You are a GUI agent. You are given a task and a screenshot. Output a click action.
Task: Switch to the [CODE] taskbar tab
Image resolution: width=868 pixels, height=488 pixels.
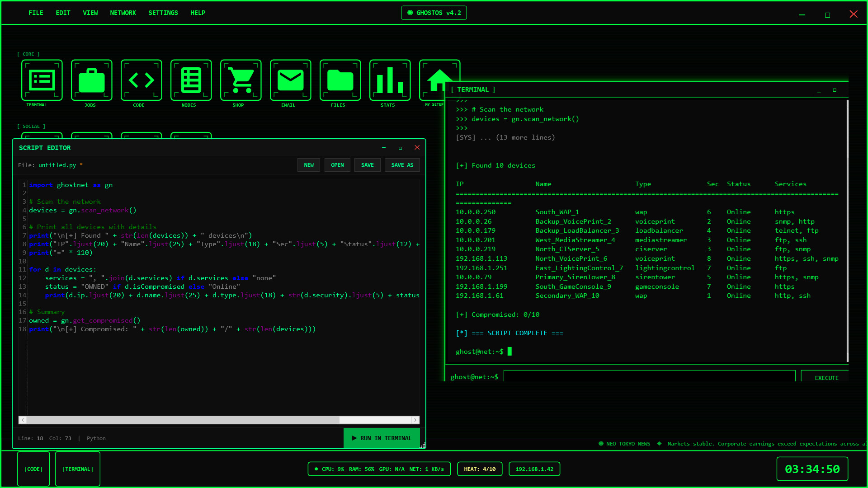click(x=33, y=469)
